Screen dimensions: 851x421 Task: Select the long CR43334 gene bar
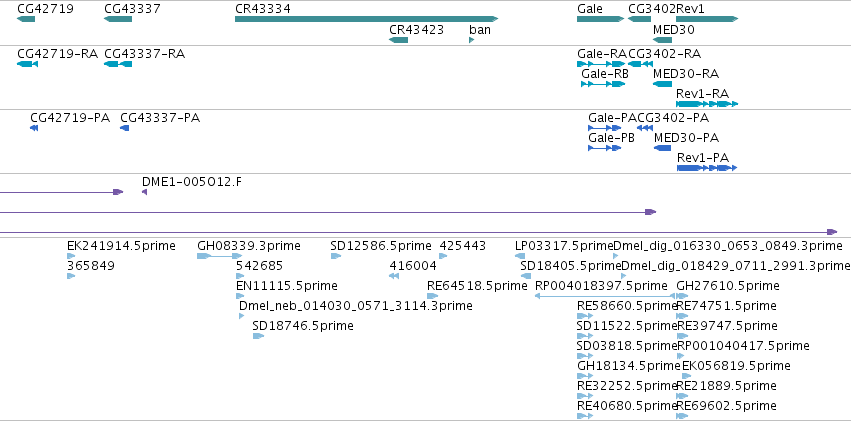pyautogui.click(x=366, y=19)
